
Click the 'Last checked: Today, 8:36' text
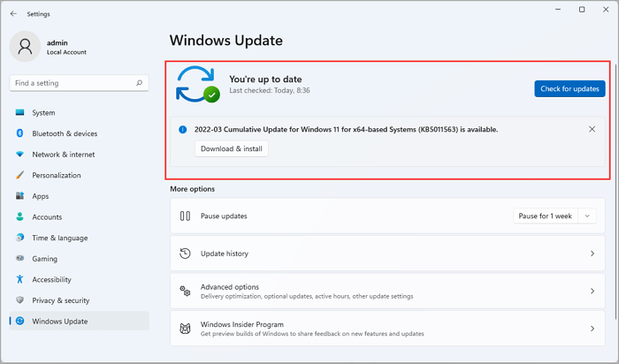point(270,90)
